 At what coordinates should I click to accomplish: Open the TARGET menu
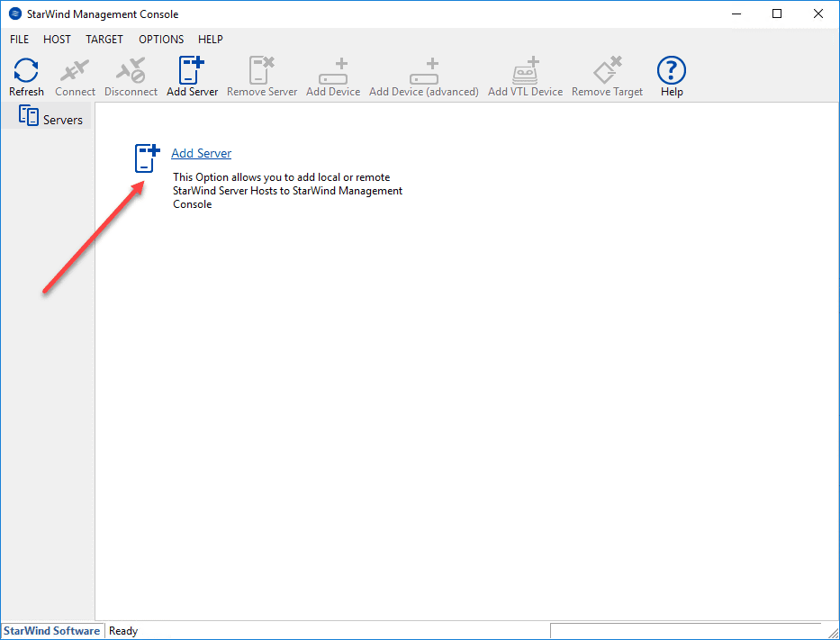pyautogui.click(x=104, y=39)
